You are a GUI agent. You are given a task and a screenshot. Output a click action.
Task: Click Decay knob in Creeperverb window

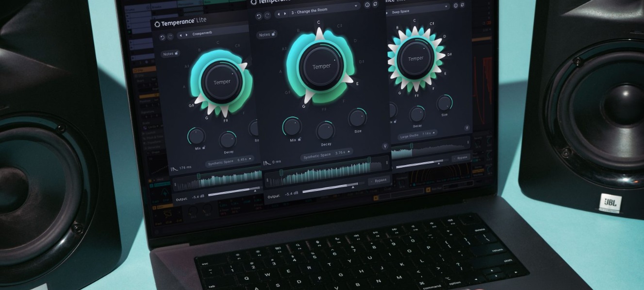228,140
